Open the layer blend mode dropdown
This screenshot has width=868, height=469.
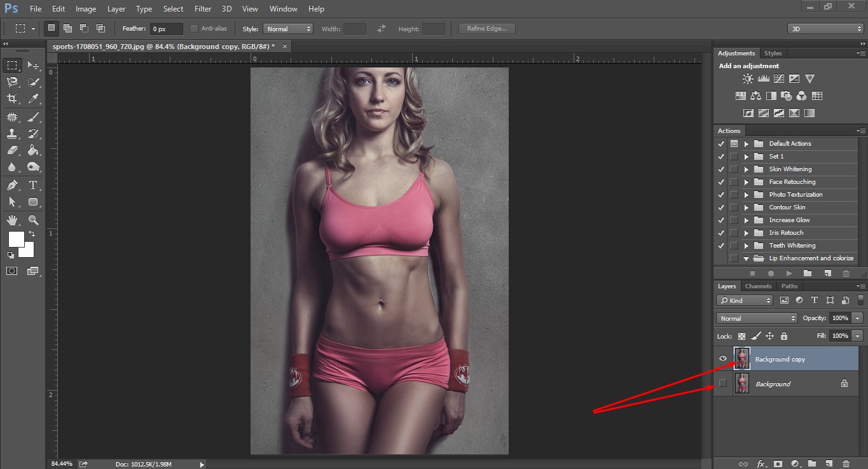click(x=757, y=318)
